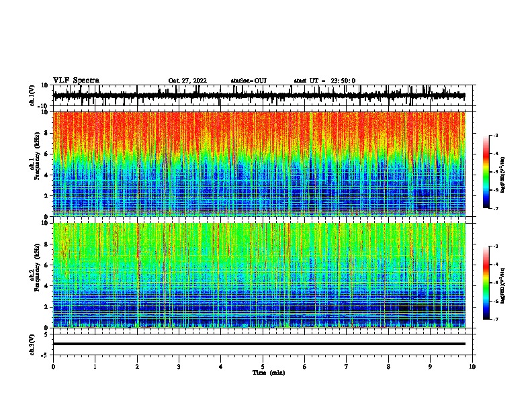Click the "-10" tick on ch.1(V) waveform axis
532x411 pixels.
click(x=44, y=106)
